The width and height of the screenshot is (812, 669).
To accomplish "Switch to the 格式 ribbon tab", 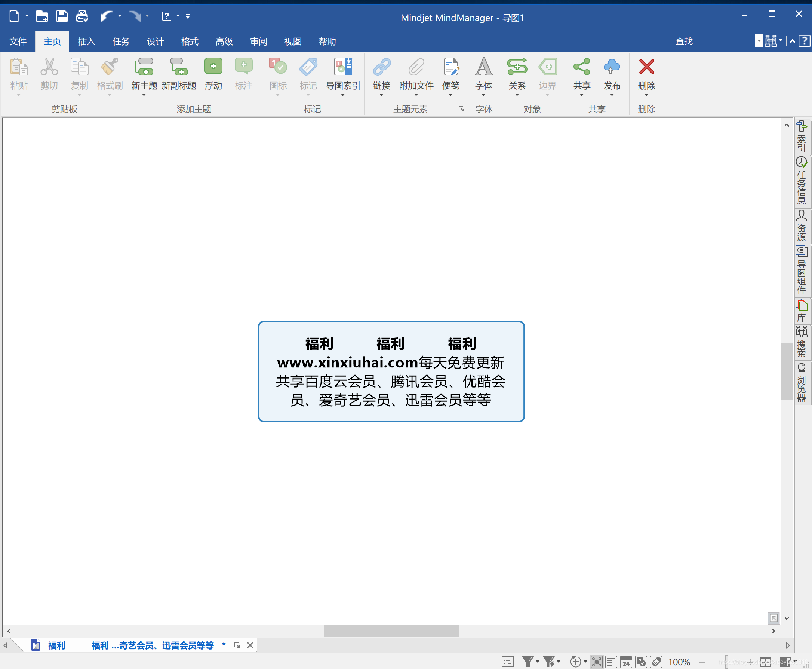I will pos(190,41).
